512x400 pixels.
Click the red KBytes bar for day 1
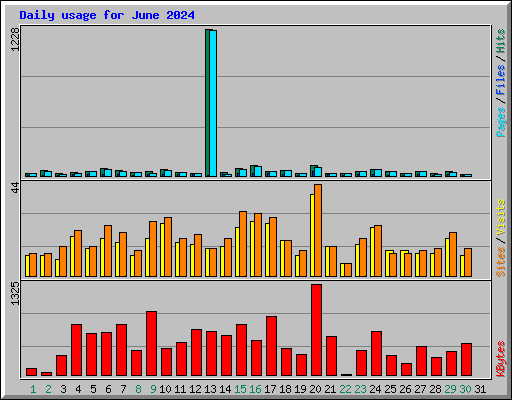(x=31, y=372)
